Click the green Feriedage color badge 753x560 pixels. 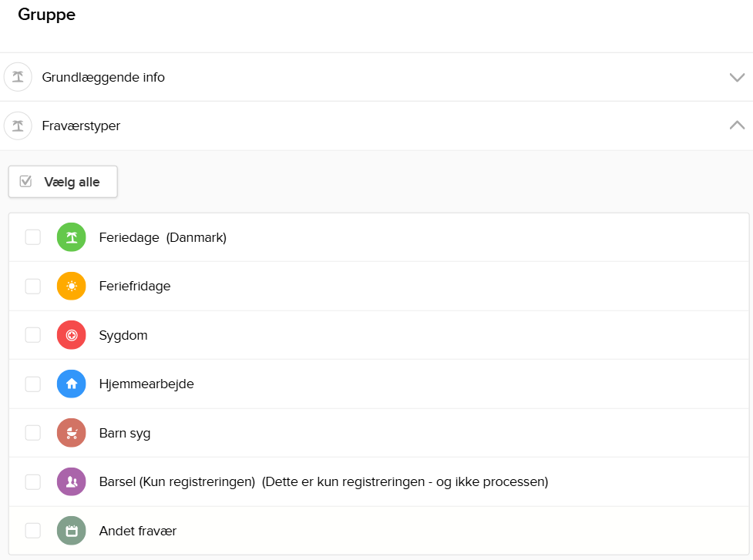point(71,237)
